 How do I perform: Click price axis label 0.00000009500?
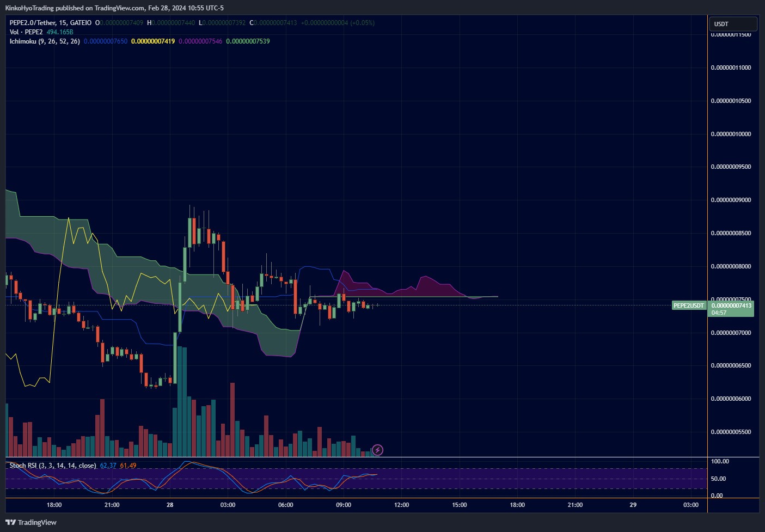[731, 167]
